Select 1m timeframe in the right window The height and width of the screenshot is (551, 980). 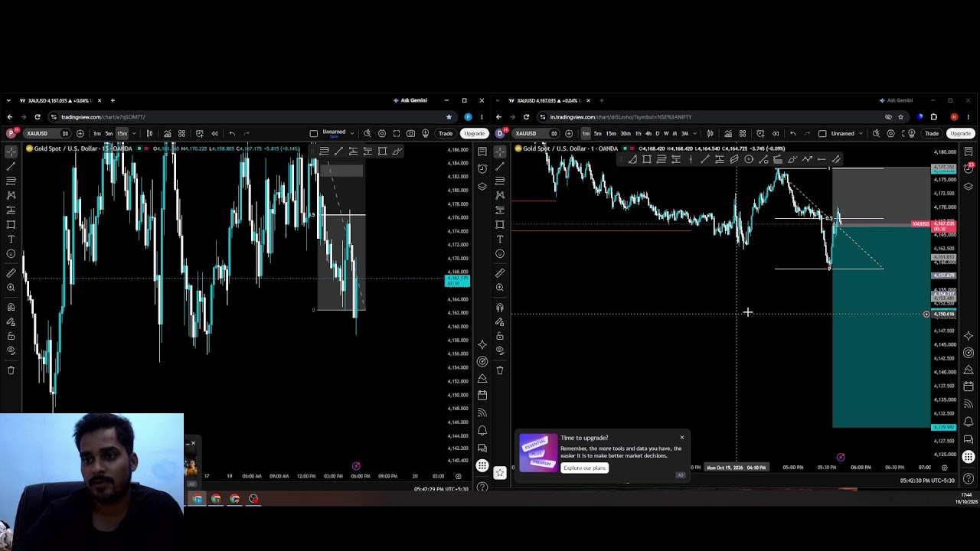pos(586,134)
